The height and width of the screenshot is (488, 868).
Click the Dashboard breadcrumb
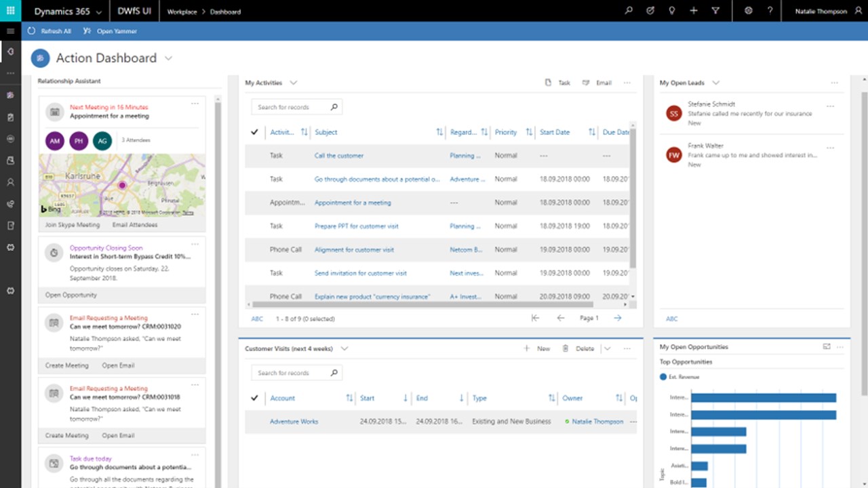click(225, 12)
